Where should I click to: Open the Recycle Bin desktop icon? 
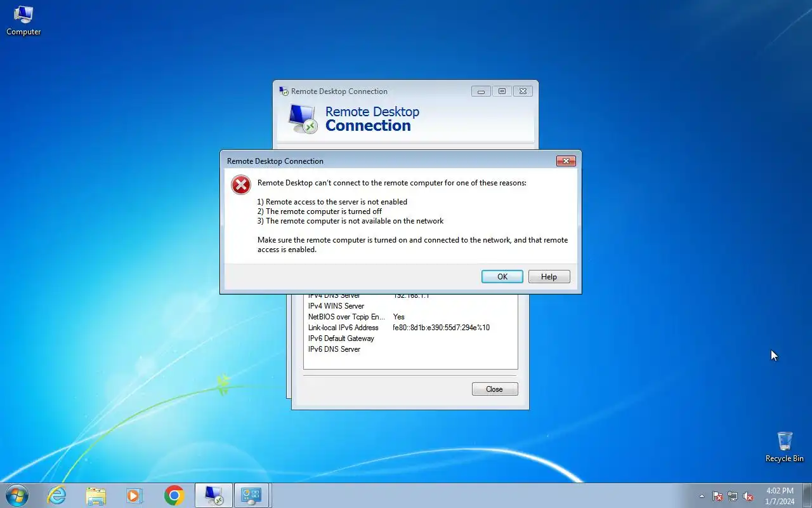785,446
